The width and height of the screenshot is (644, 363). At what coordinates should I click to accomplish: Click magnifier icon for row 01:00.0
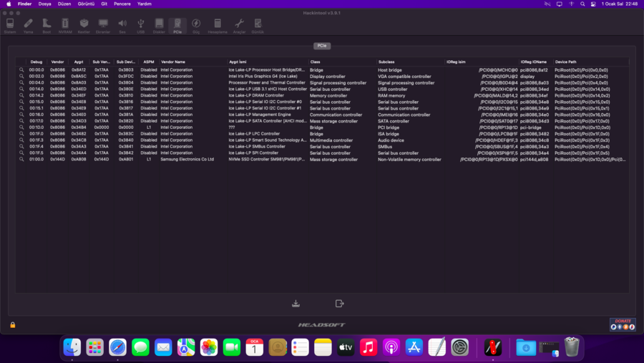click(x=21, y=159)
